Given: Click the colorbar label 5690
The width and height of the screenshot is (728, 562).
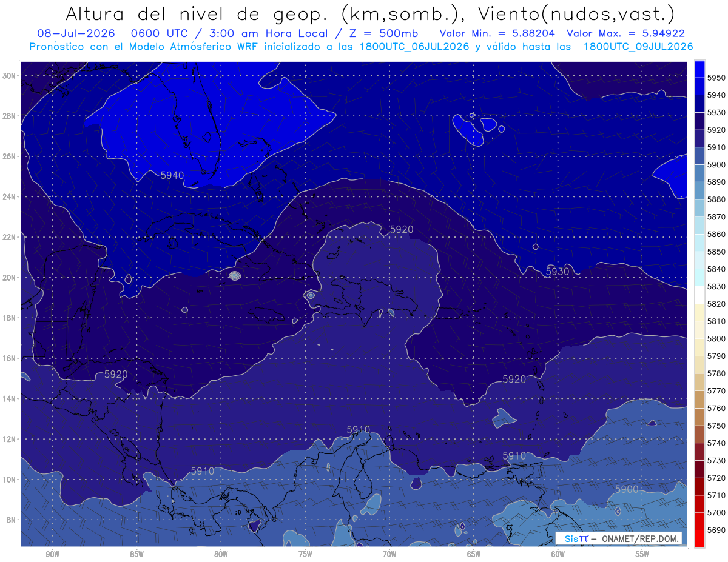Looking at the screenshot, I should click(x=716, y=530).
